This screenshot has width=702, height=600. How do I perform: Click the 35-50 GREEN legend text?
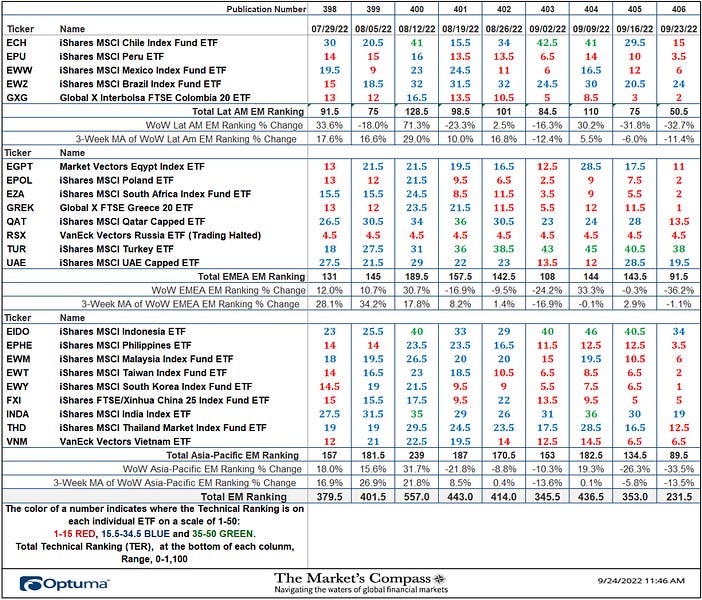[223, 534]
